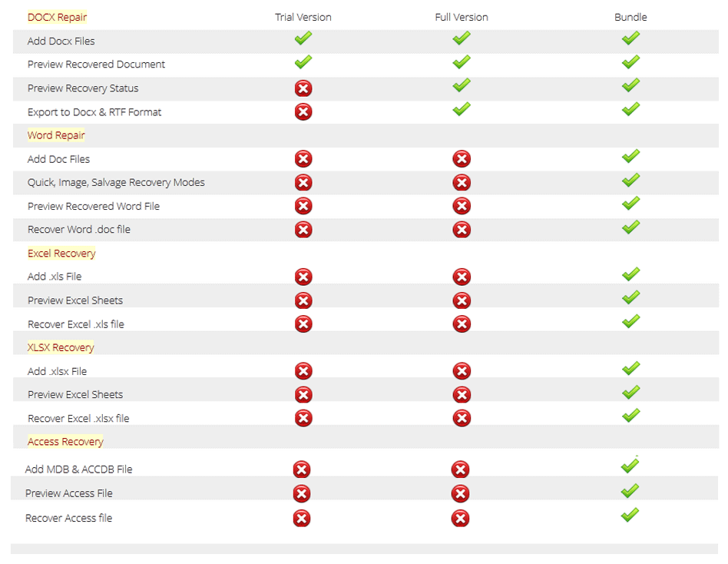Click Full Version cross for Add .xlsx File
728x564 pixels.
pyautogui.click(x=462, y=371)
